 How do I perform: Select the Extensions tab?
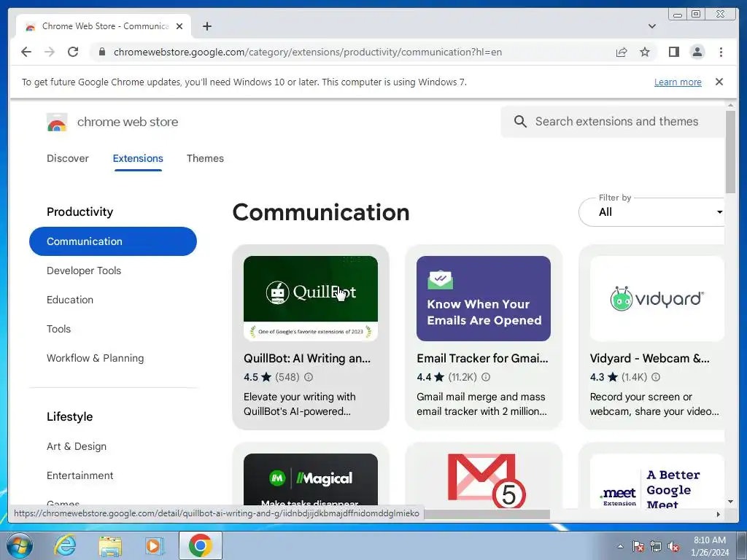point(138,158)
